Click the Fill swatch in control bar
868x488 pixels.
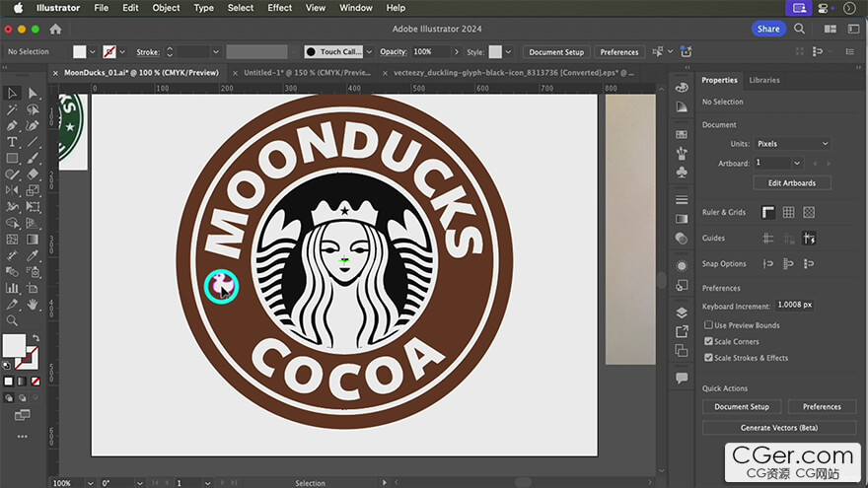[x=80, y=52]
